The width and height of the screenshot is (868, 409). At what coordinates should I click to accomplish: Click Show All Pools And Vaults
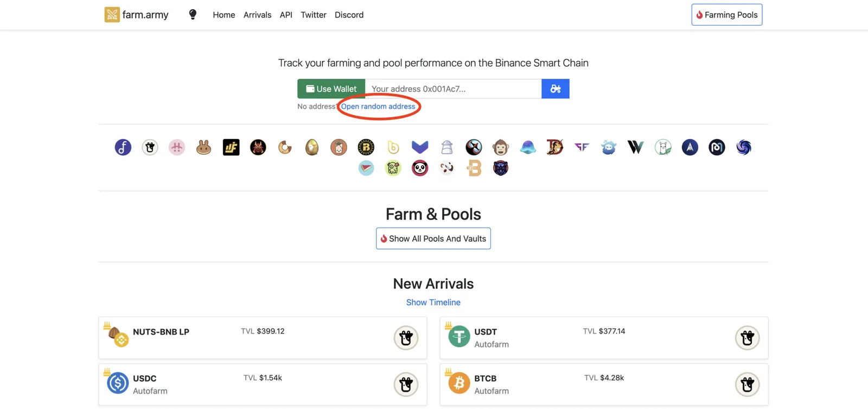[433, 238]
